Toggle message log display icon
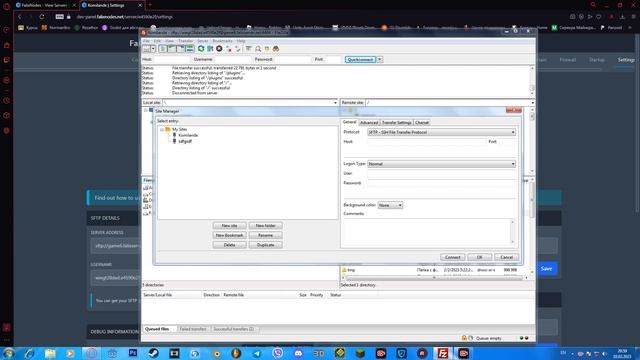The height and width of the screenshot is (360, 640). 162,49
